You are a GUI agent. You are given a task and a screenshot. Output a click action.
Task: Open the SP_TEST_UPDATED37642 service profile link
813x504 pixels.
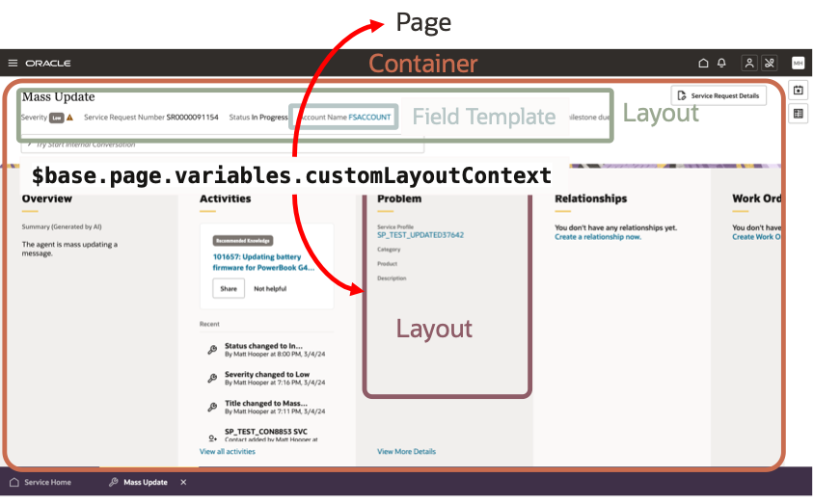[x=420, y=235]
